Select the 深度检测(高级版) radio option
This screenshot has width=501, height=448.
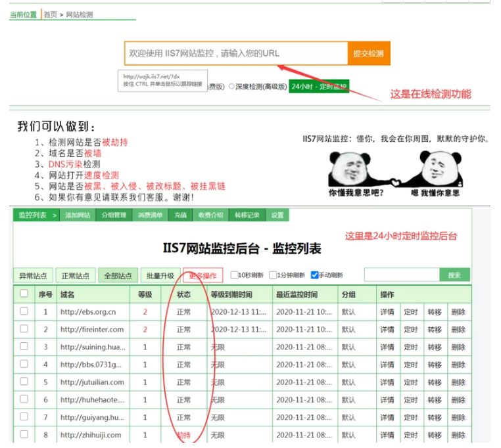pos(231,87)
